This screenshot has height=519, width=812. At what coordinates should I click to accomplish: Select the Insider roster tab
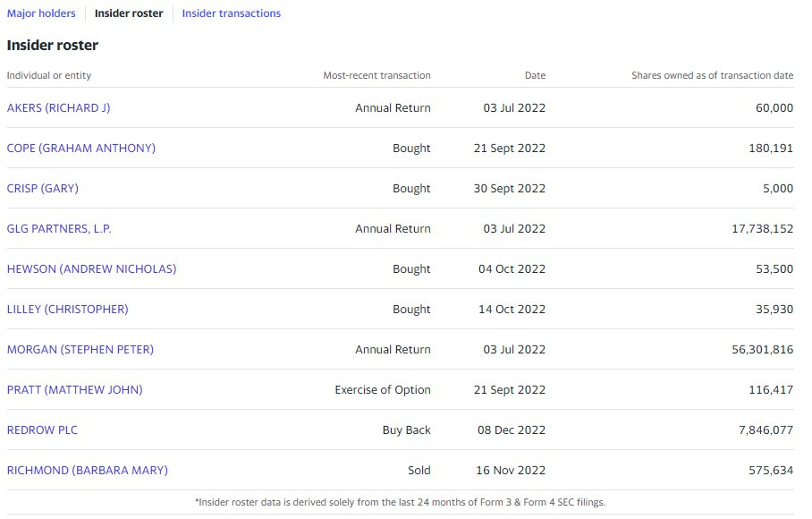129,13
